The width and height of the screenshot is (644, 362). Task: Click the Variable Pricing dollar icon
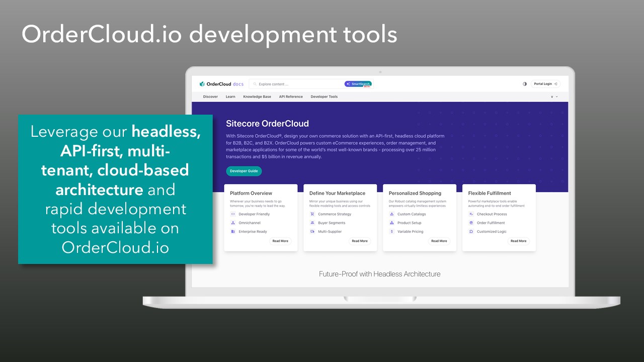pos(392,232)
